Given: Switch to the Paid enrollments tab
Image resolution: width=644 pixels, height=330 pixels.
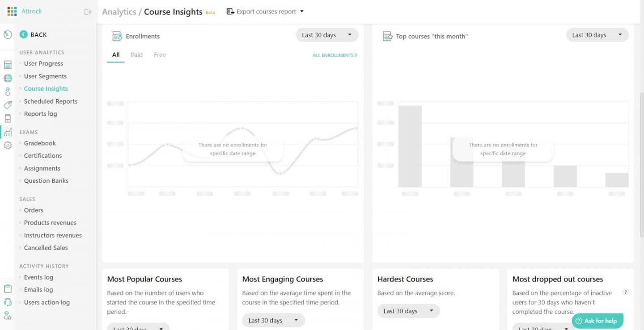Looking at the screenshot, I should click(137, 55).
